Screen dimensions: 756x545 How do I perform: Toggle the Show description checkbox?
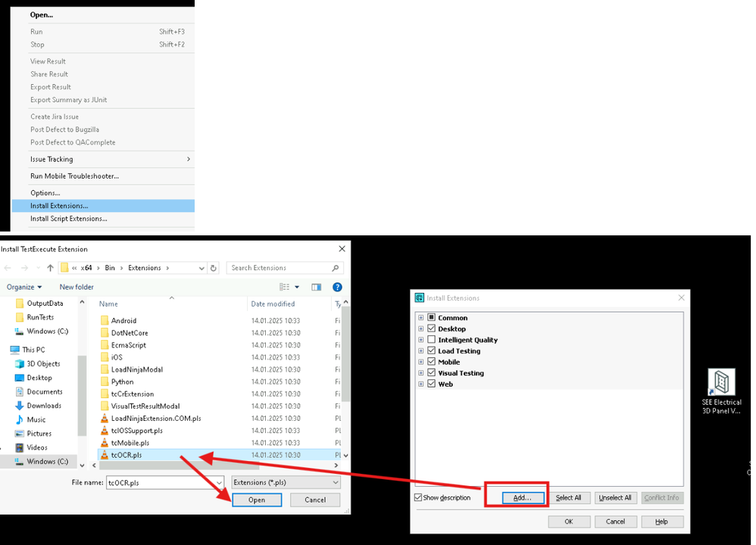tap(418, 498)
